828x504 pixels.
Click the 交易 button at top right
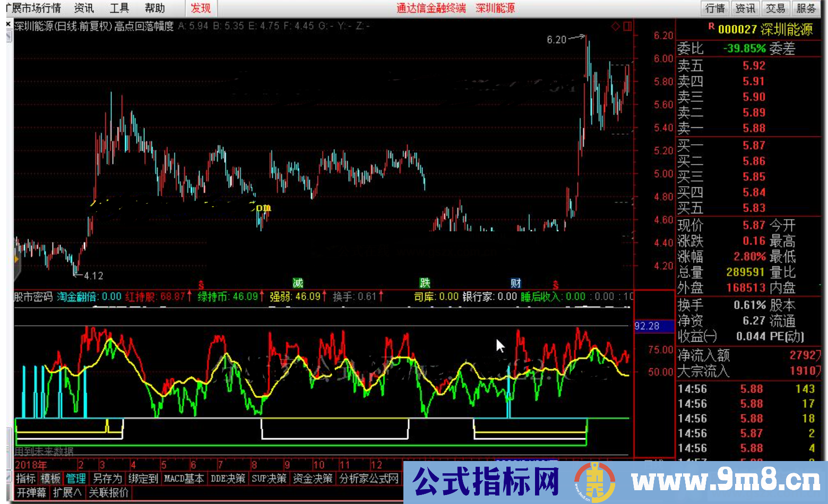pyautogui.click(x=775, y=8)
